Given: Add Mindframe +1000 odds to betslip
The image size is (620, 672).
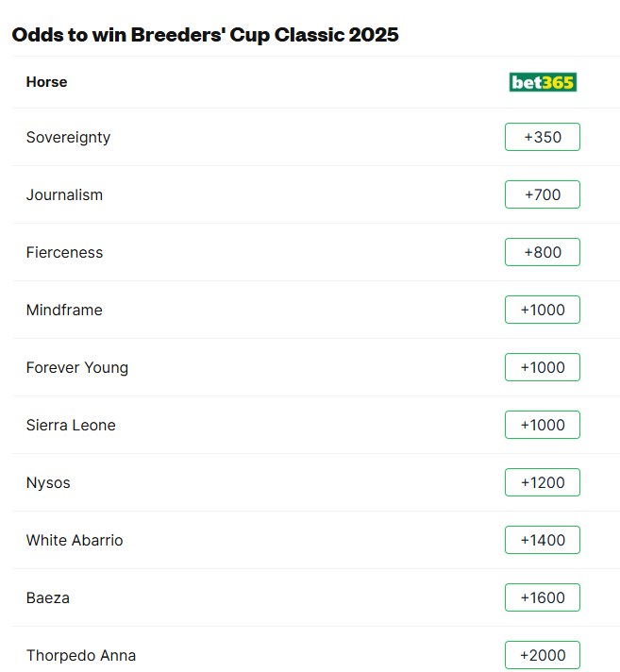Looking at the screenshot, I should 542,310.
